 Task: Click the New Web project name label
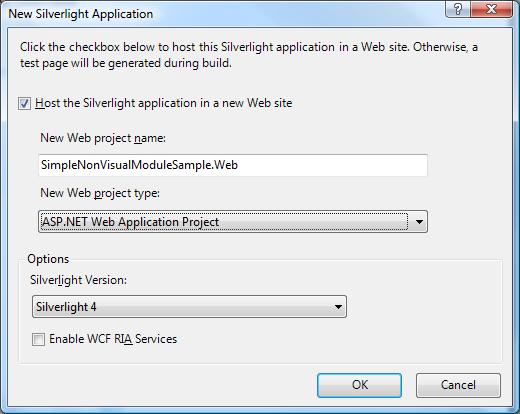103,138
